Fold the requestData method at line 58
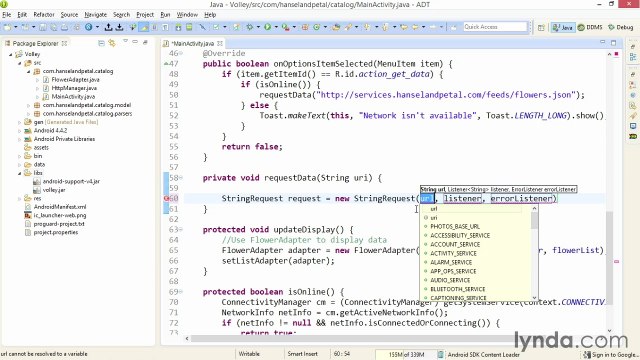 [181, 178]
